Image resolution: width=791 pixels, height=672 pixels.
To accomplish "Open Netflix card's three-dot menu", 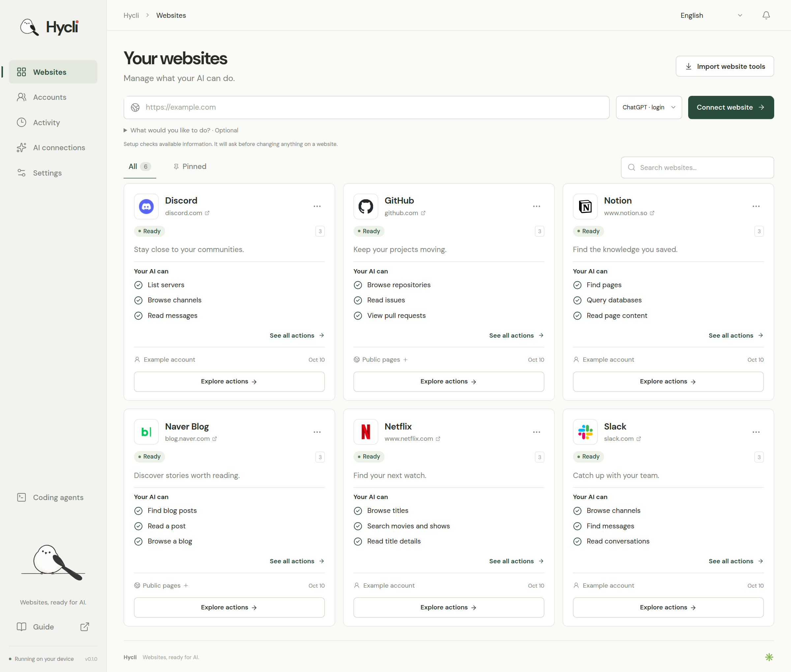I will pyautogui.click(x=536, y=432).
